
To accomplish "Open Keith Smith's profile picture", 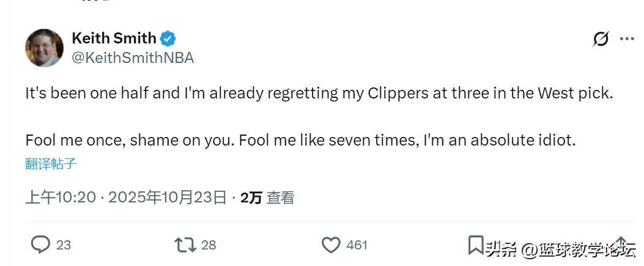I will click(44, 48).
